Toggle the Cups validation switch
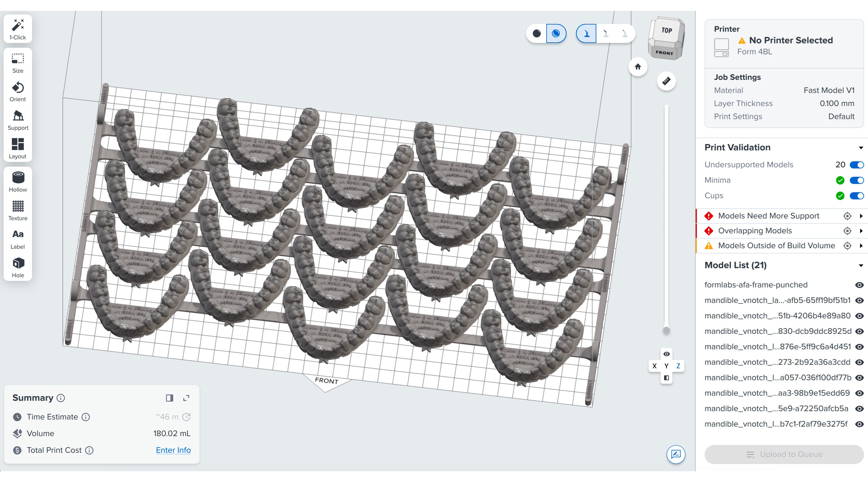Screen dimensions: 868x488 [x=857, y=196]
